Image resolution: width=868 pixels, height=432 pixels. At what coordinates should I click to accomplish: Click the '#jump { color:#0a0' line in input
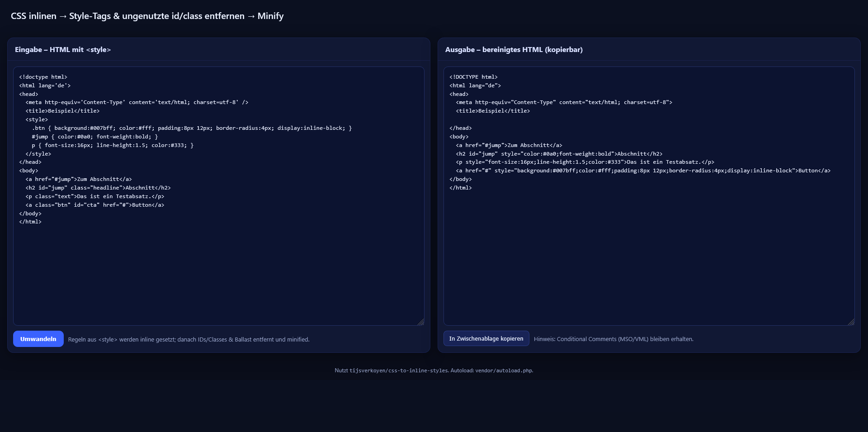95,137
